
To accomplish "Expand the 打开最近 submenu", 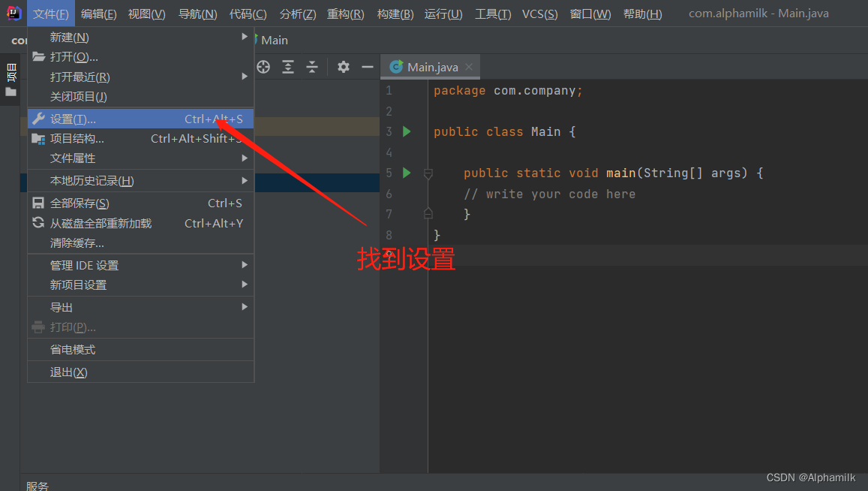I will click(x=245, y=76).
